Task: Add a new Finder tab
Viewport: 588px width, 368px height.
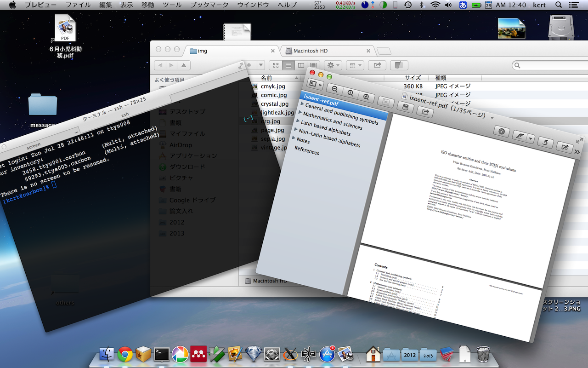Action: click(384, 51)
